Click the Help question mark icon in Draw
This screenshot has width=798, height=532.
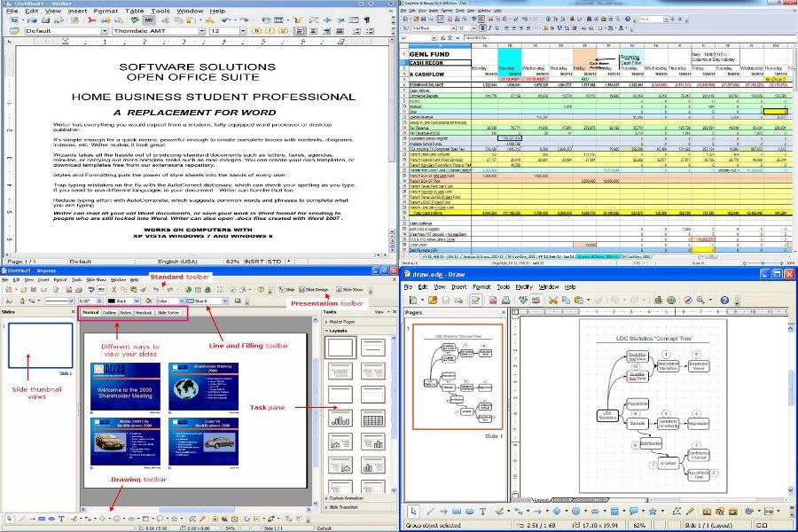click(x=724, y=301)
